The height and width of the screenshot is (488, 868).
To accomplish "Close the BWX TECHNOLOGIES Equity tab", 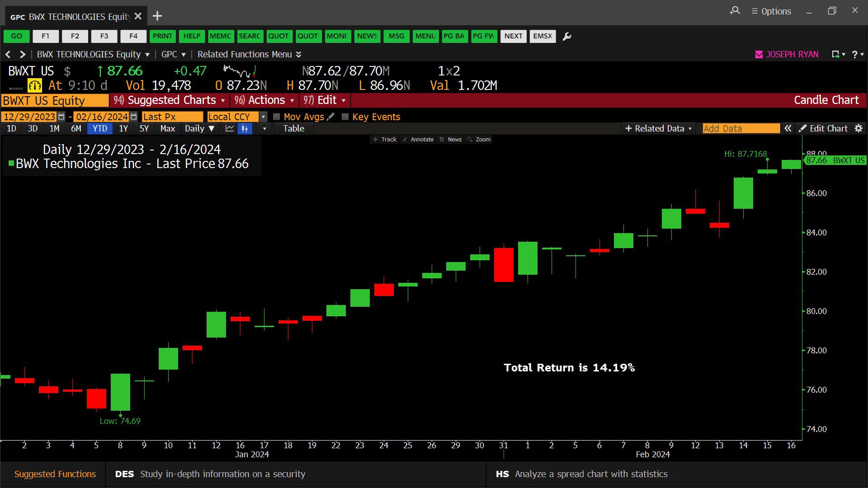I will tap(138, 16).
